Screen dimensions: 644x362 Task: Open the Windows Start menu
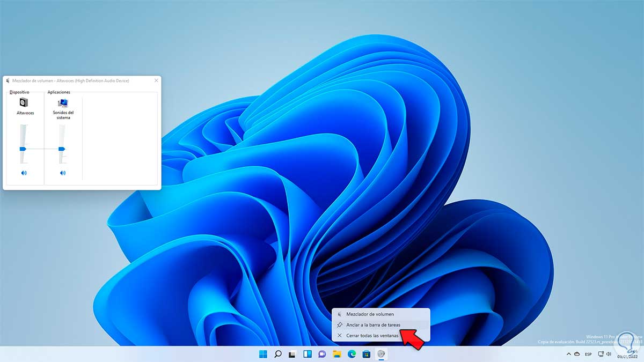pyautogui.click(x=264, y=354)
